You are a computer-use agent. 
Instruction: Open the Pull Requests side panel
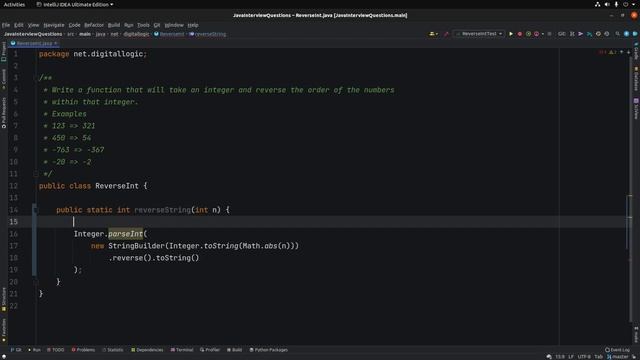pos(4,113)
